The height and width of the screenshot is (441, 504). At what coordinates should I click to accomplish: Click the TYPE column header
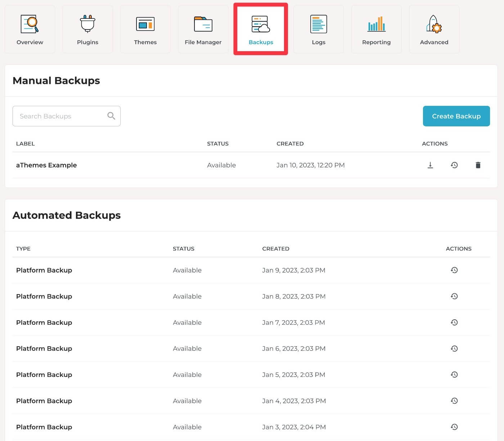click(x=23, y=249)
